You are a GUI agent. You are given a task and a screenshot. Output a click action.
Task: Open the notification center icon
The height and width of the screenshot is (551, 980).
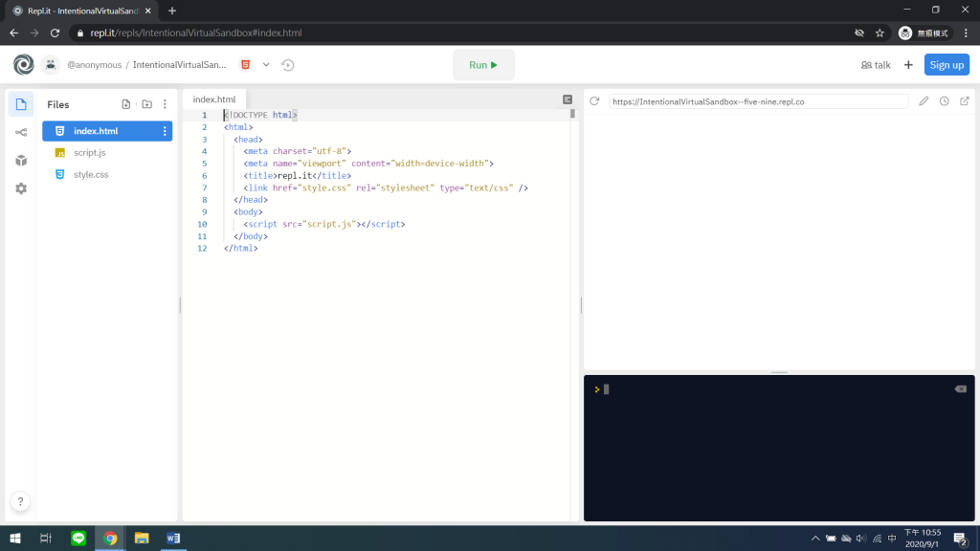click(x=961, y=539)
